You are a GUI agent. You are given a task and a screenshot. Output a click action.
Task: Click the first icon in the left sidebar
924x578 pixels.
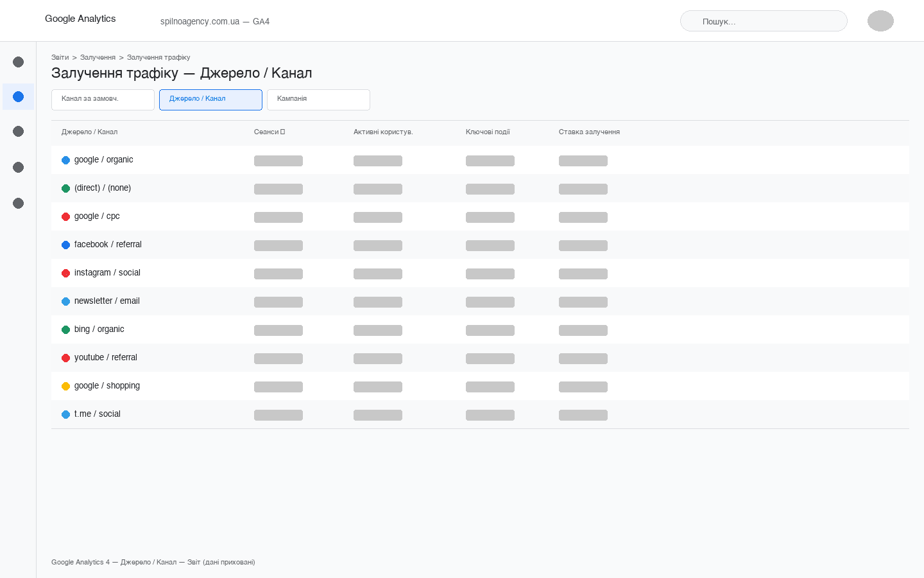coord(19,62)
